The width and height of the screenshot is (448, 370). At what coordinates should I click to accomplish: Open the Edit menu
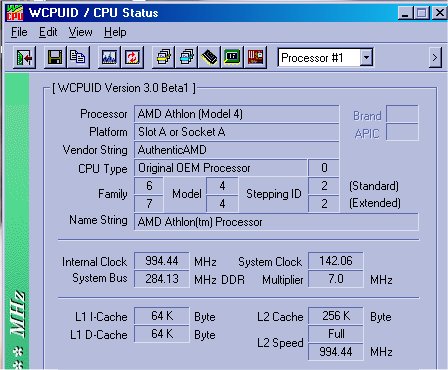coord(48,32)
